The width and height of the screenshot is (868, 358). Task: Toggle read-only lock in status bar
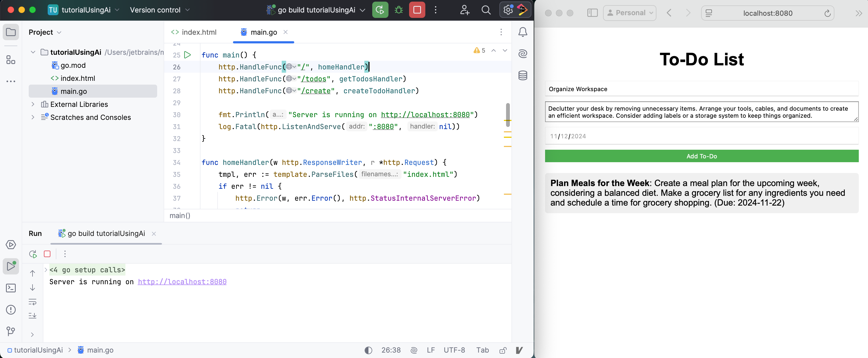click(x=503, y=350)
